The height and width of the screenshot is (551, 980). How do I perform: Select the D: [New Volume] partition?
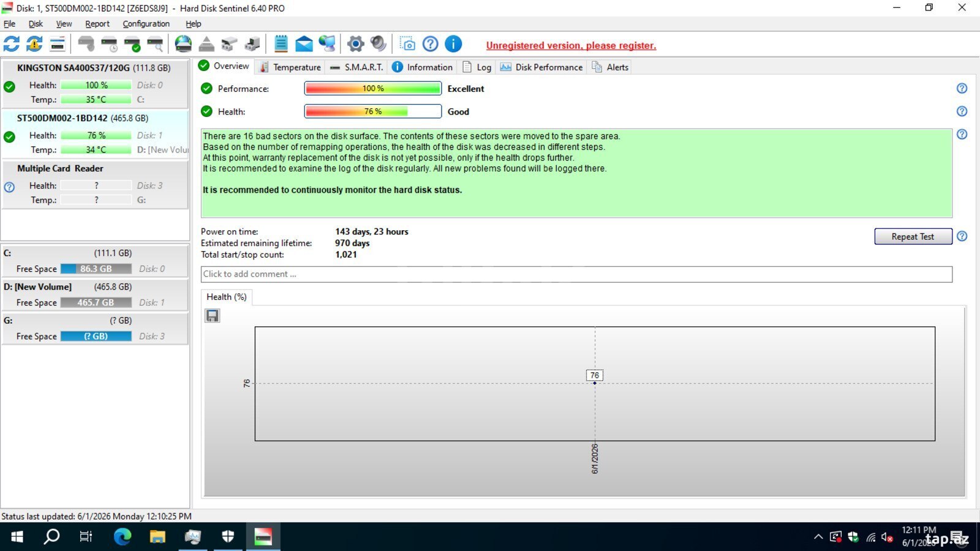[x=95, y=294]
